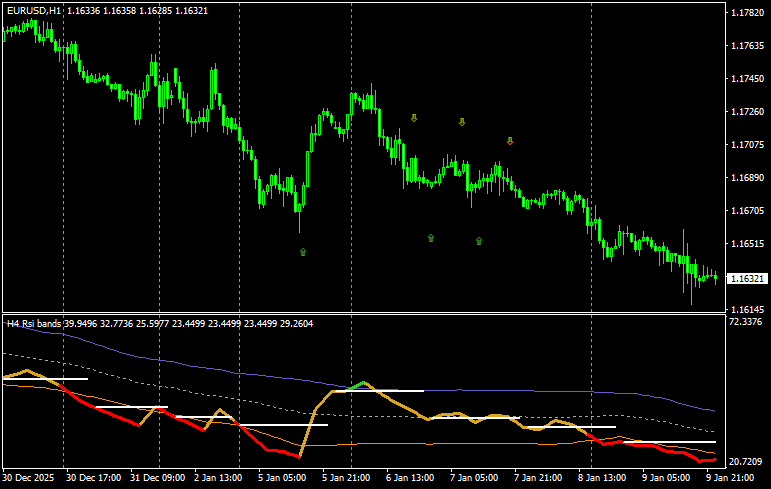Click the leftmost green up arrow signal

(303, 252)
